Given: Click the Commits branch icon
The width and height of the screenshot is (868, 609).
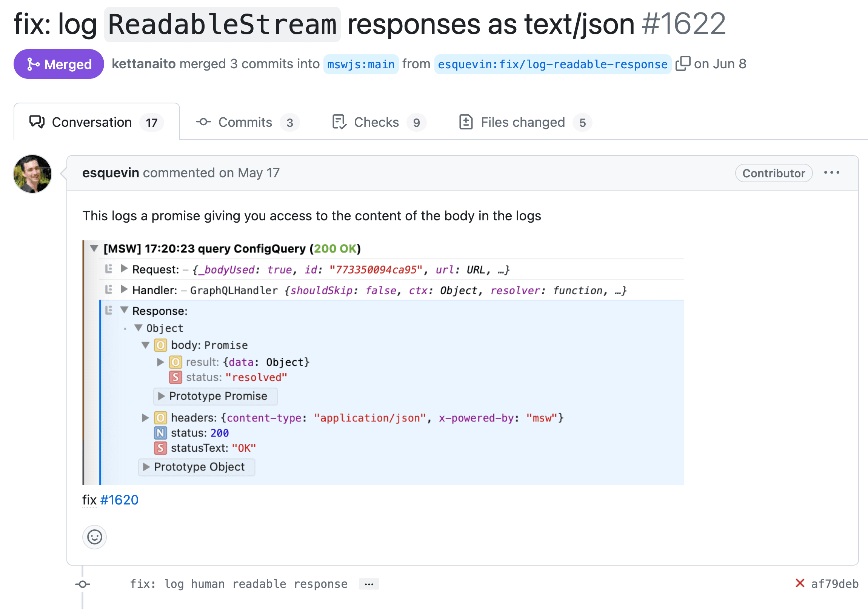Looking at the screenshot, I should (x=203, y=122).
